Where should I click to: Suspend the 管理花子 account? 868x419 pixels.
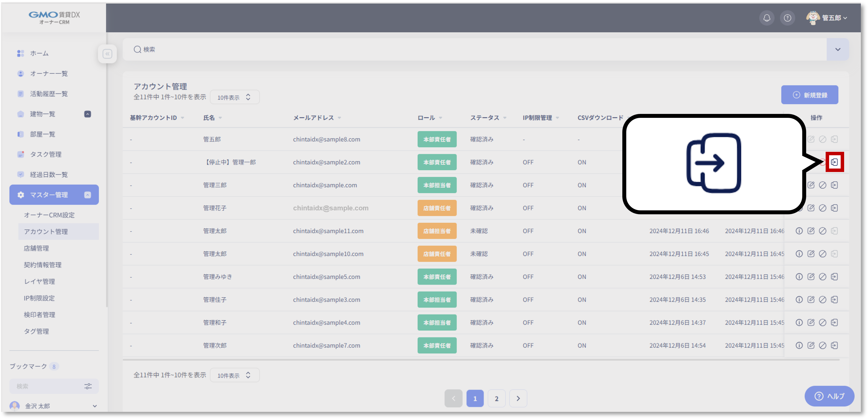click(x=822, y=208)
